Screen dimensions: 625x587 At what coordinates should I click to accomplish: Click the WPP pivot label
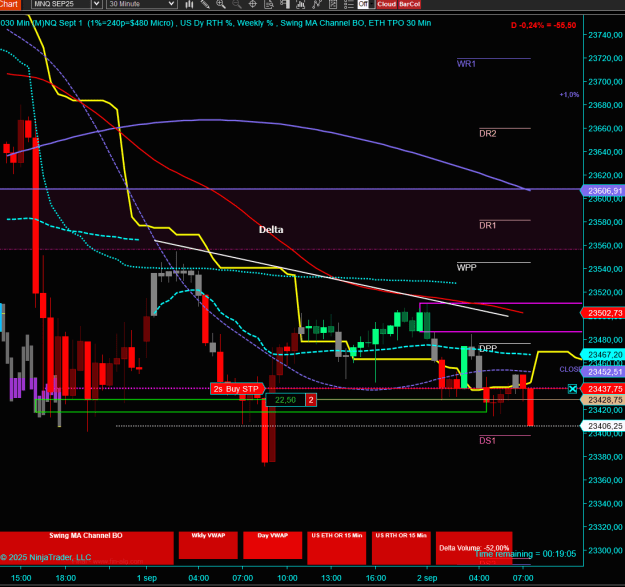tap(467, 267)
